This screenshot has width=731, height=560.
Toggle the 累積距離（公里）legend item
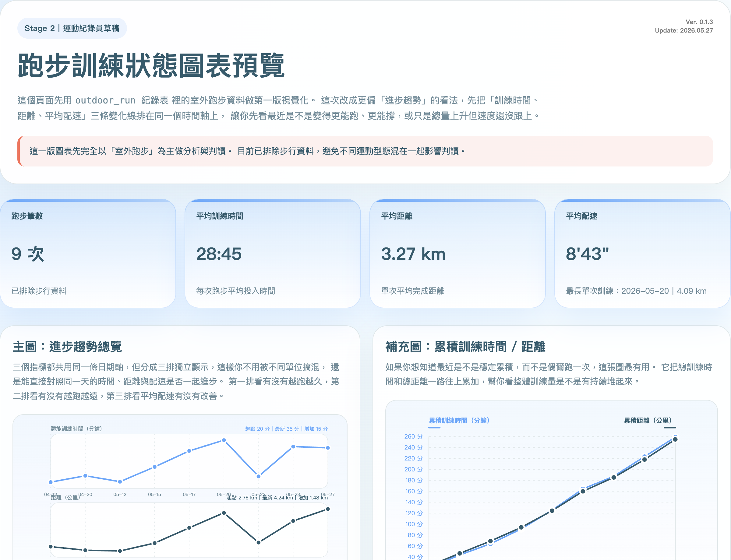click(648, 421)
